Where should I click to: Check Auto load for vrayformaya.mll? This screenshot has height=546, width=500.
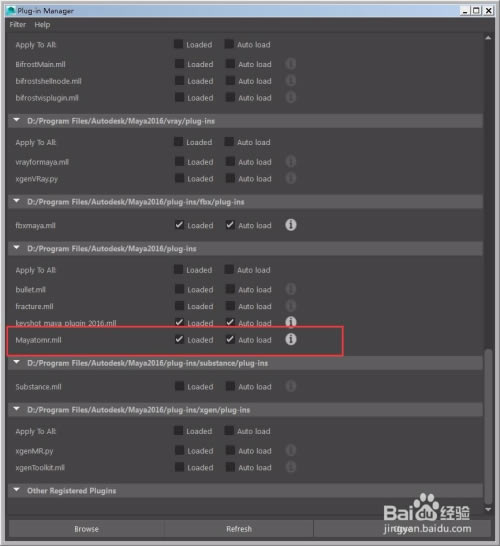[230, 162]
